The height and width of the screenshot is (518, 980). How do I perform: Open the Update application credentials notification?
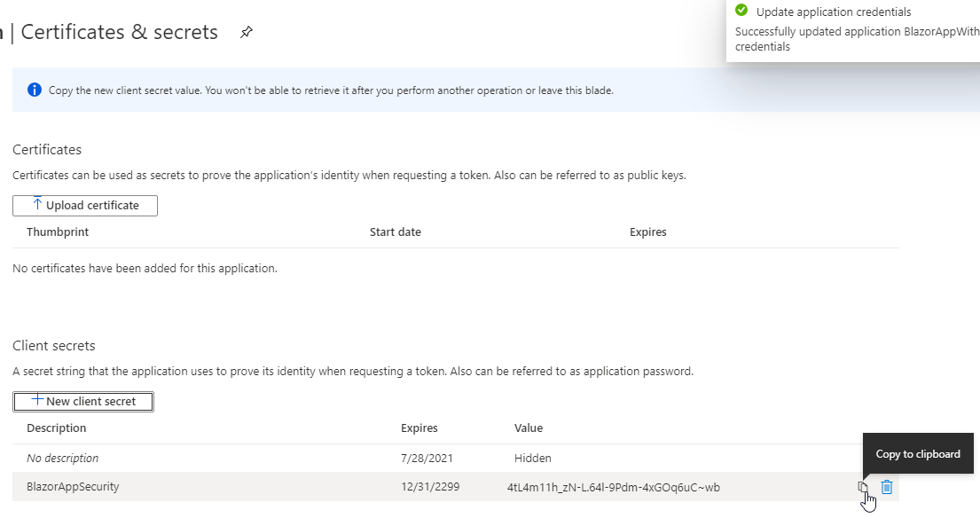[853, 28]
